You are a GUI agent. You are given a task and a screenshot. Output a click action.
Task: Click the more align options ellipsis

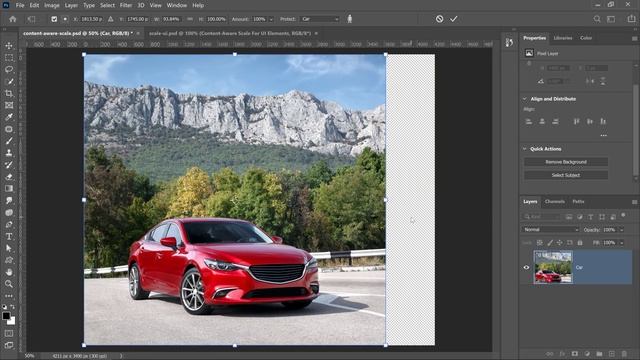604,135
